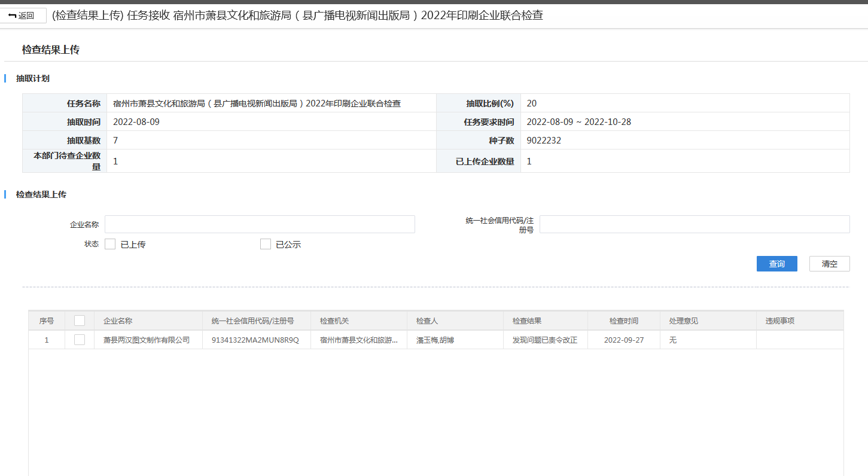Click the 清空 clear button

click(x=829, y=264)
